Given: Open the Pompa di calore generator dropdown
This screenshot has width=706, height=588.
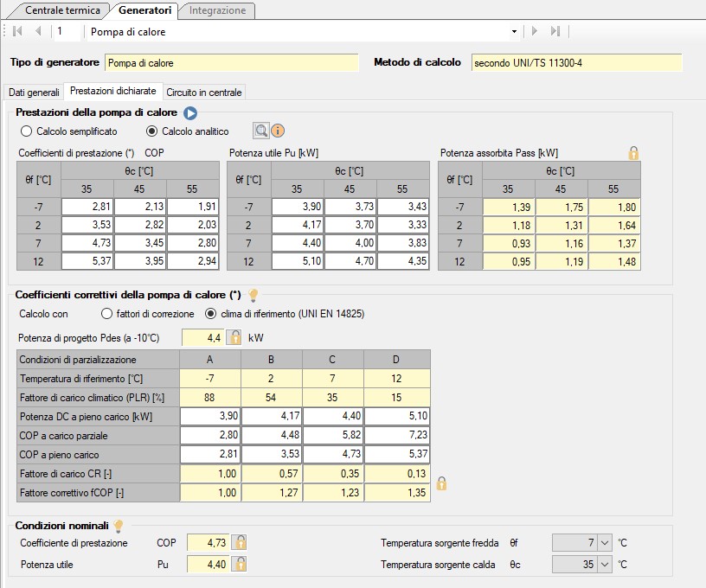Looking at the screenshot, I should 514,32.
